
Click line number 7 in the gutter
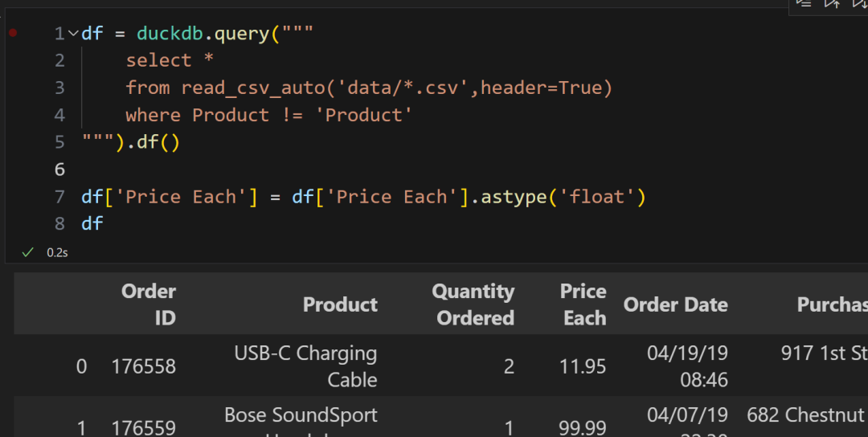59,197
